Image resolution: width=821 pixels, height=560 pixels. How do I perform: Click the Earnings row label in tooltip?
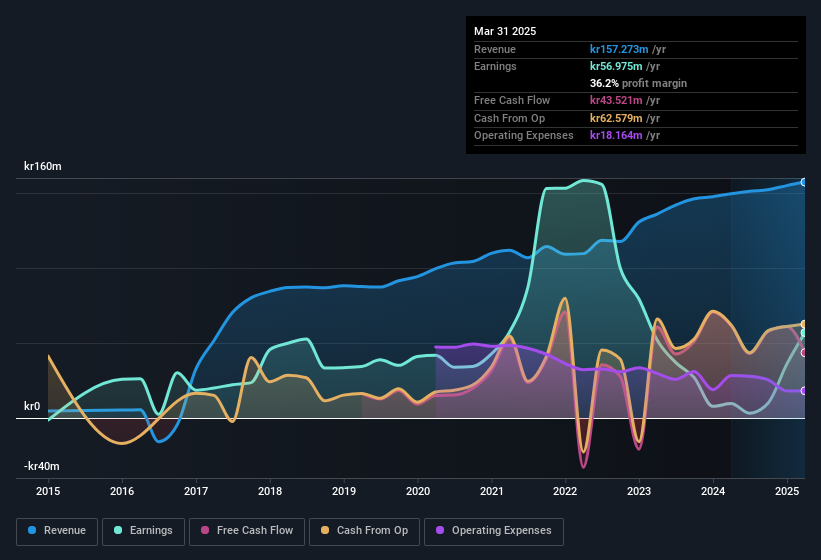coord(495,66)
